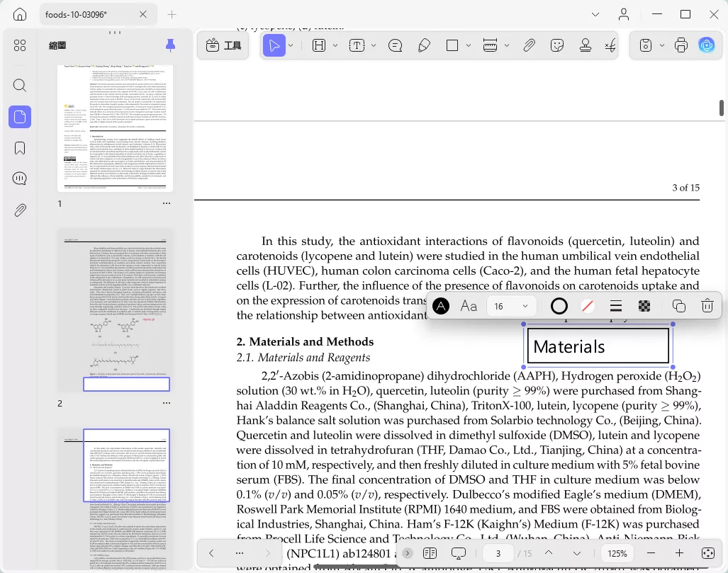Expand the shape tool dropdown arrow
This screenshot has width=728, height=573.
[x=469, y=45]
